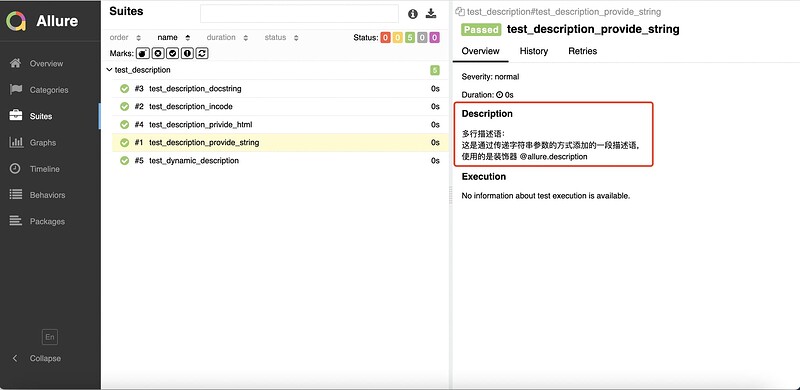The width and height of the screenshot is (800, 390).
Task: Click the Behaviors list icon
Action: coord(16,194)
